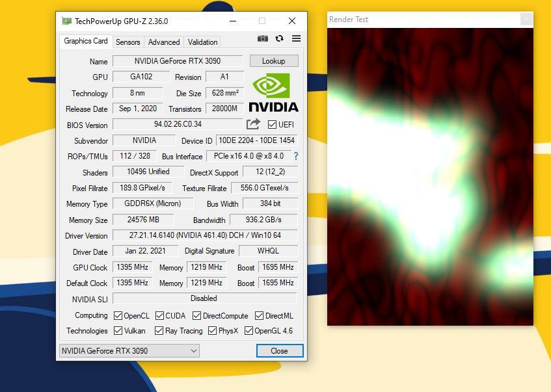Click the Release Date value Sep 1, 2020
Screen dimensions: 551x392
pyautogui.click(x=138, y=109)
